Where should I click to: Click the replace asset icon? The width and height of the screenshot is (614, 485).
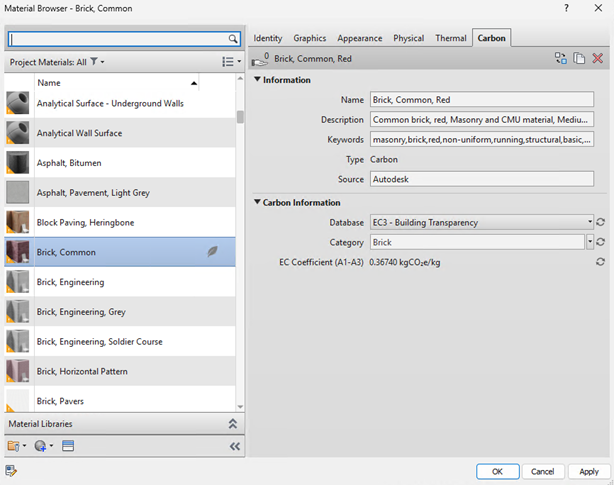pyautogui.click(x=562, y=59)
